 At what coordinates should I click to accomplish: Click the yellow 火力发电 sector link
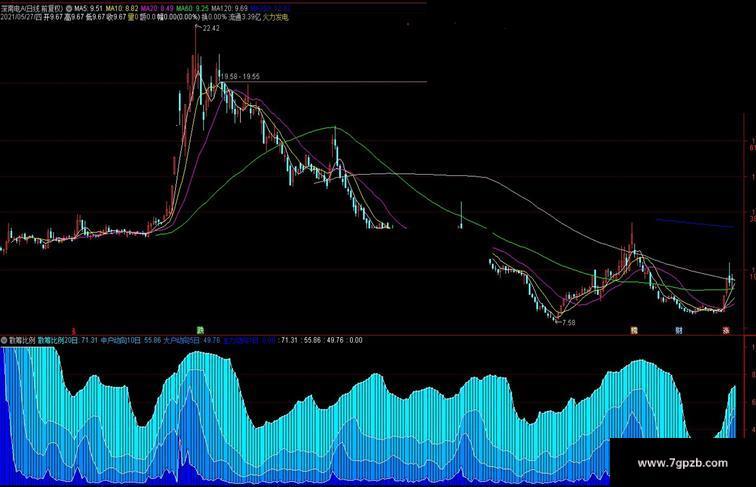(275, 17)
